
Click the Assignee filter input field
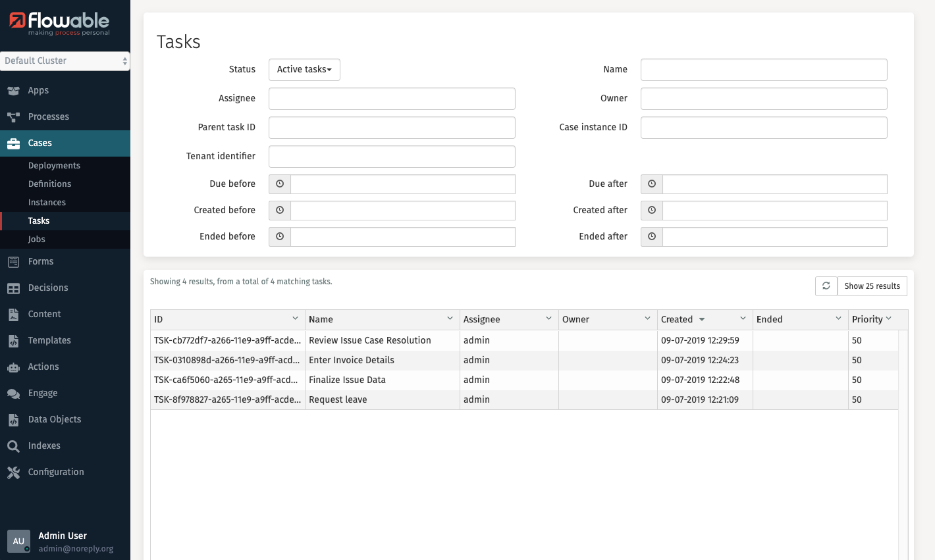tap(392, 99)
